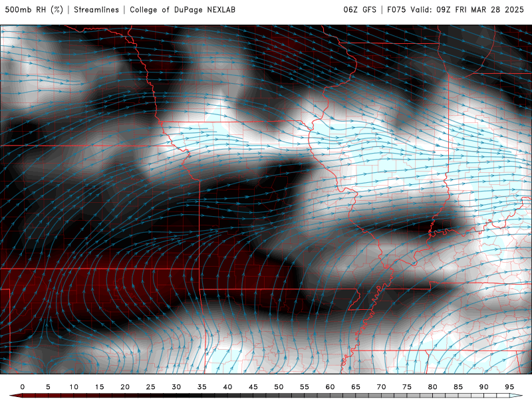The width and height of the screenshot is (532, 399).
Task: Click the "Valid: 09Z FRI MAR 28 2025" text
Action: [467, 9]
